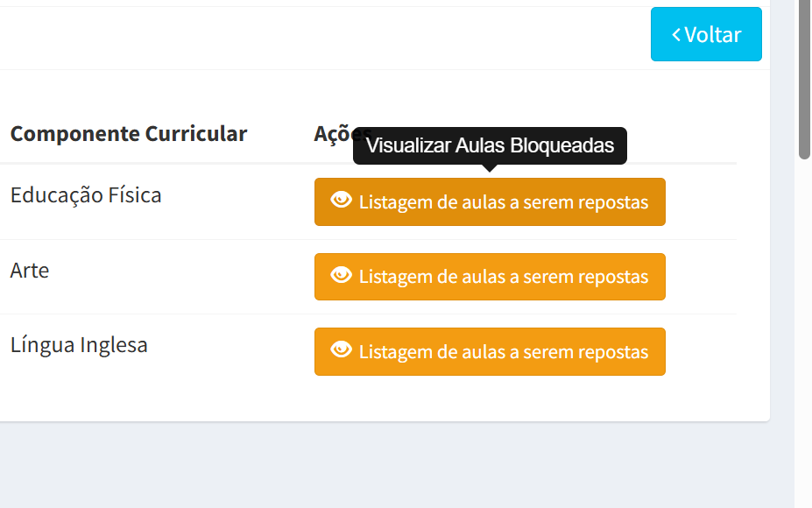Click the eye icon in Educação Física row
Screen dimensions: 812x508
click(x=342, y=200)
